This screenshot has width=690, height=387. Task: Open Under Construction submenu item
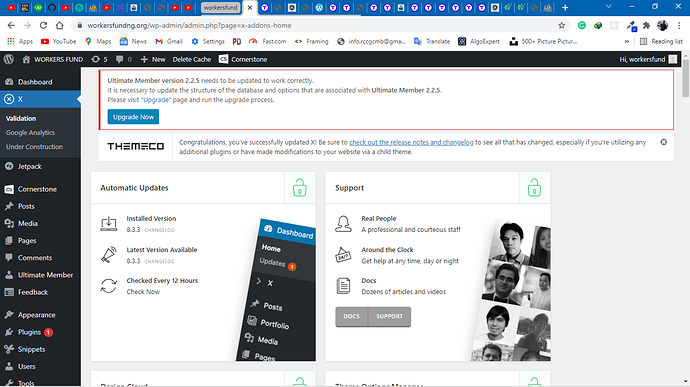click(x=34, y=146)
